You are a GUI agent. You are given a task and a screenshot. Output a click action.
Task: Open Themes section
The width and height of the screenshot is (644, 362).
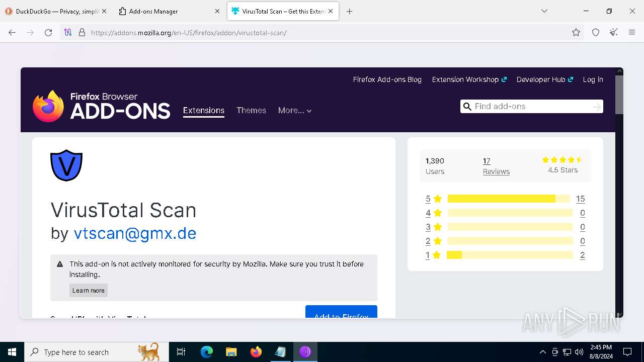251,110
